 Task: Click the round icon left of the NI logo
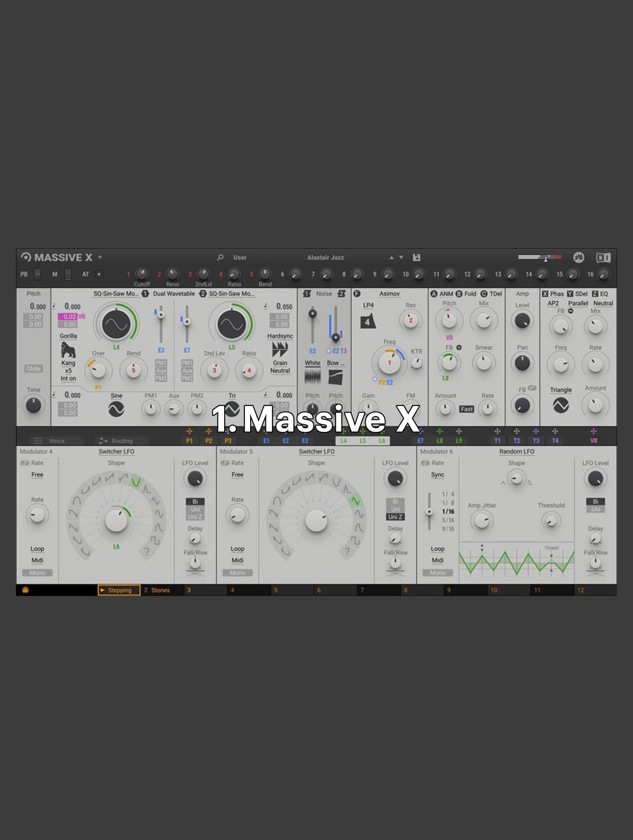point(578,258)
